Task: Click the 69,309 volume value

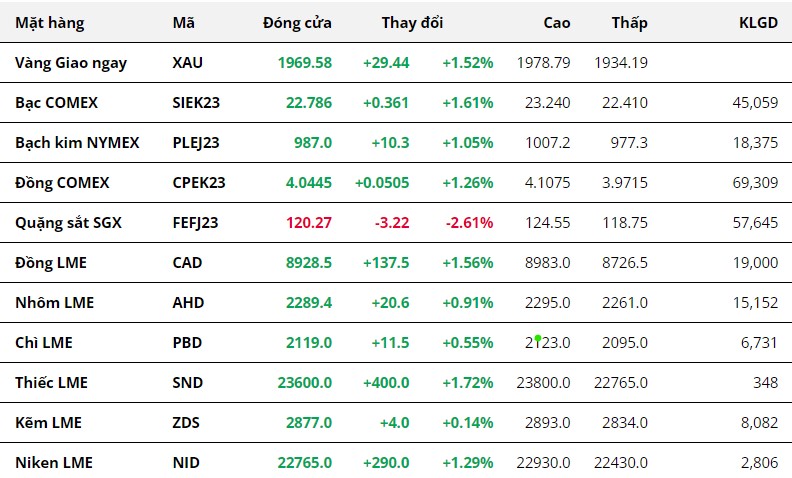Action: [755, 183]
